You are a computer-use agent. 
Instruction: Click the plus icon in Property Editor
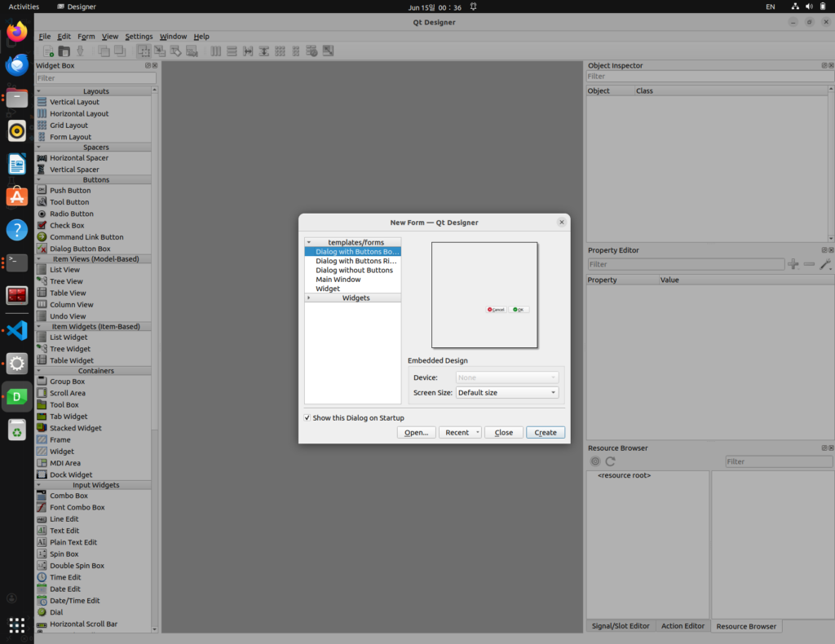click(x=793, y=264)
